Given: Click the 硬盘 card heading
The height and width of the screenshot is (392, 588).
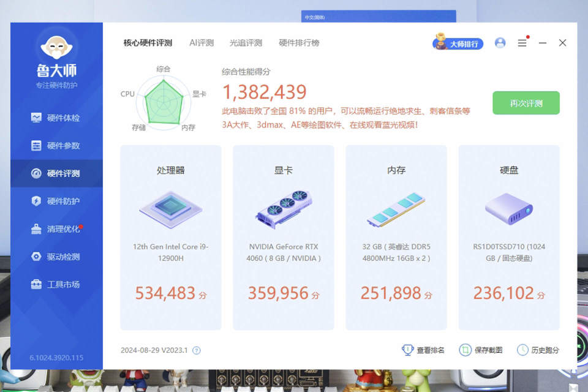Looking at the screenshot, I should (x=509, y=170).
